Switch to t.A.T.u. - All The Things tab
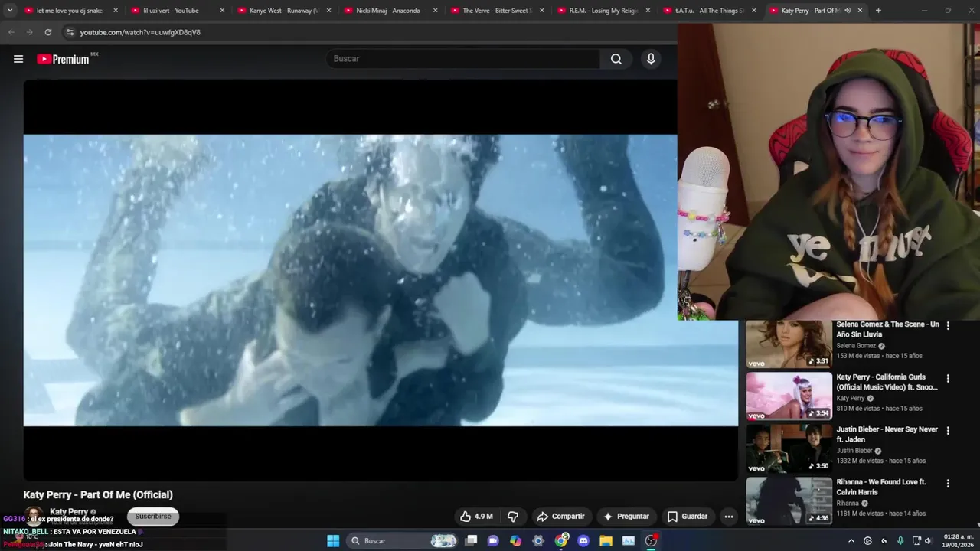This screenshot has height=551, width=980. (710, 11)
